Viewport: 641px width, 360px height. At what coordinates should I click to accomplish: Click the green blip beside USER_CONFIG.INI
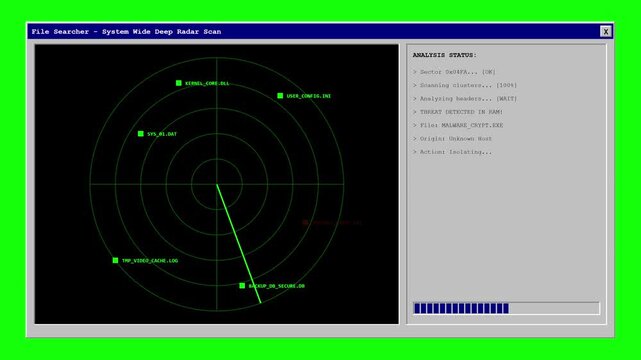point(280,96)
